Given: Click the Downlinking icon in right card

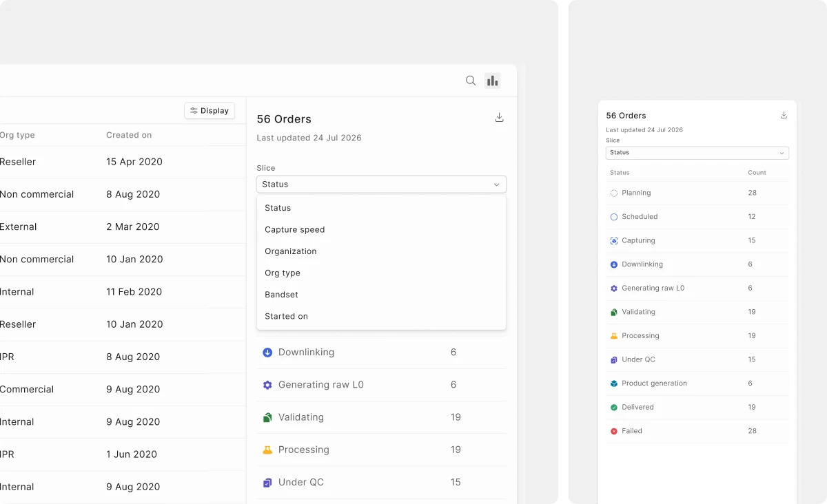Looking at the screenshot, I should coord(614,264).
